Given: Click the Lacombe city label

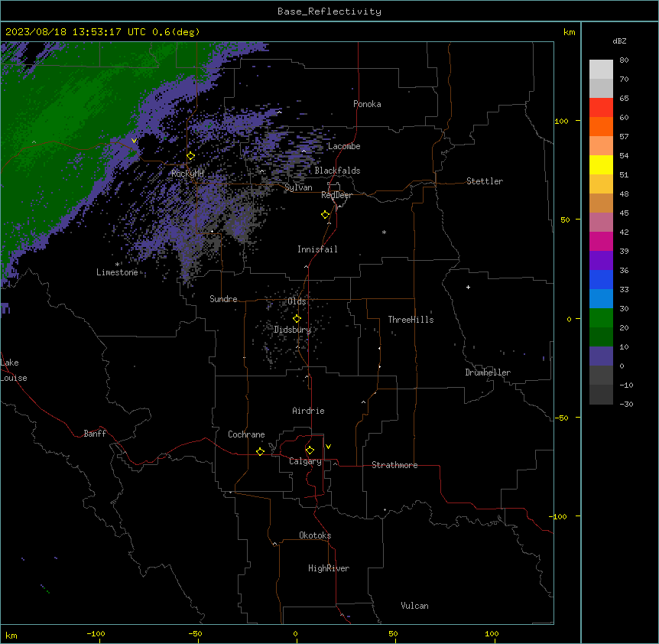Looking at the screenshot, I should coord(344,146).
